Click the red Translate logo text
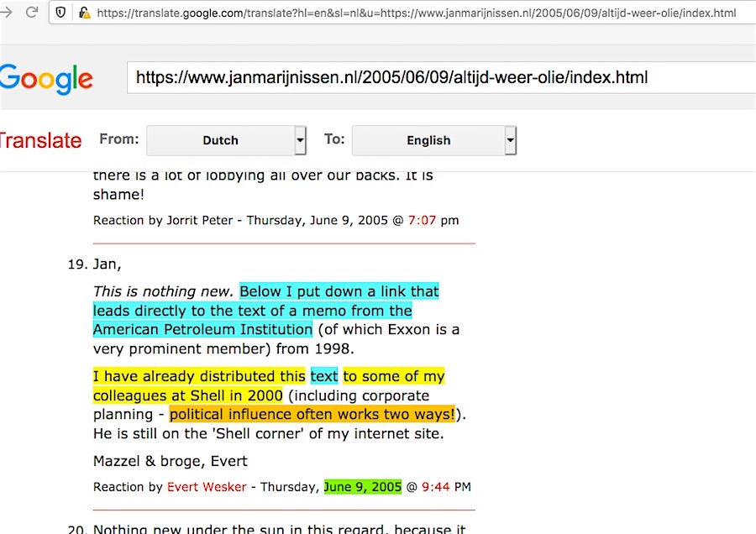Screen dimensions: 756x534 click(40, 140)
